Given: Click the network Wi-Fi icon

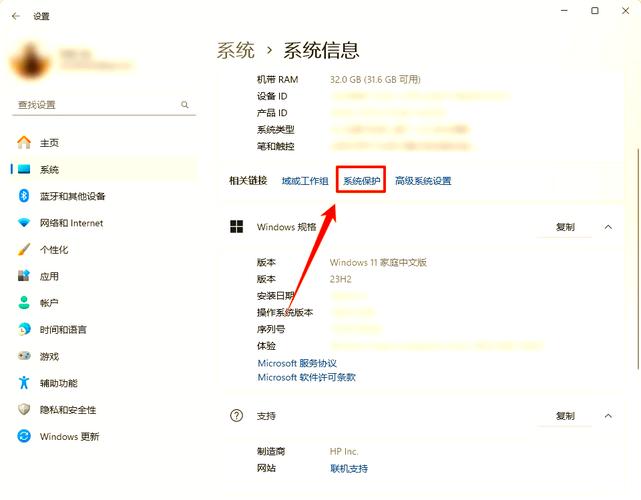Looking at the screenshot, I should click(24, 223).
